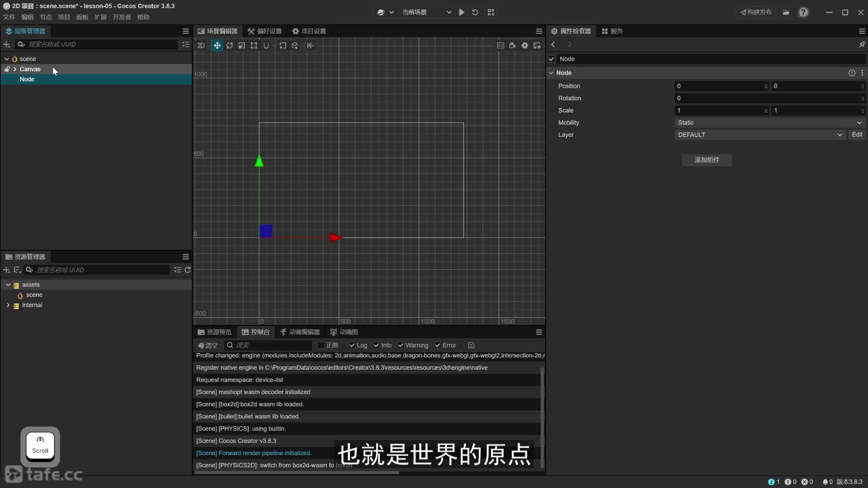The image size is (868, 488).
Task: Select scene asset file
Action: tap(34, 295)
